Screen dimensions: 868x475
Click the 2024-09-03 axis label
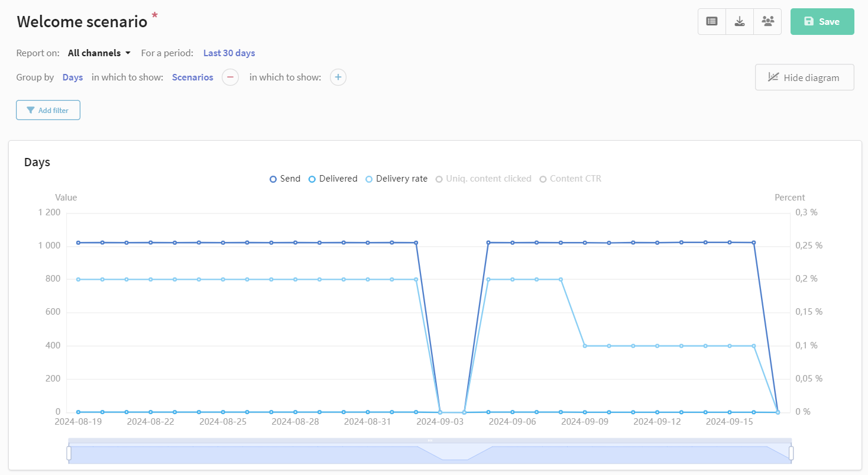[x=441, y=422]
